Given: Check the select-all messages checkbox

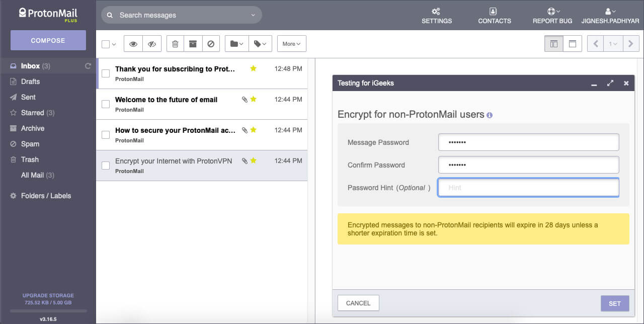Looking at the screenshot, I should tap(106, 44).
